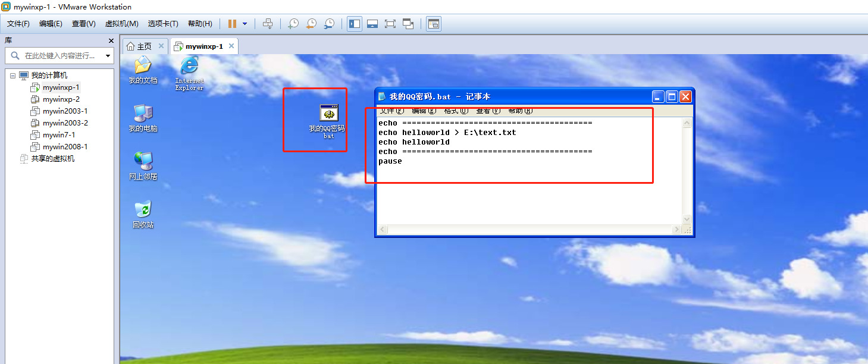Screen dimensions: 868x364
Task: Open the 编辑(E) menu in VMware
Action: (x=51, y=24)
